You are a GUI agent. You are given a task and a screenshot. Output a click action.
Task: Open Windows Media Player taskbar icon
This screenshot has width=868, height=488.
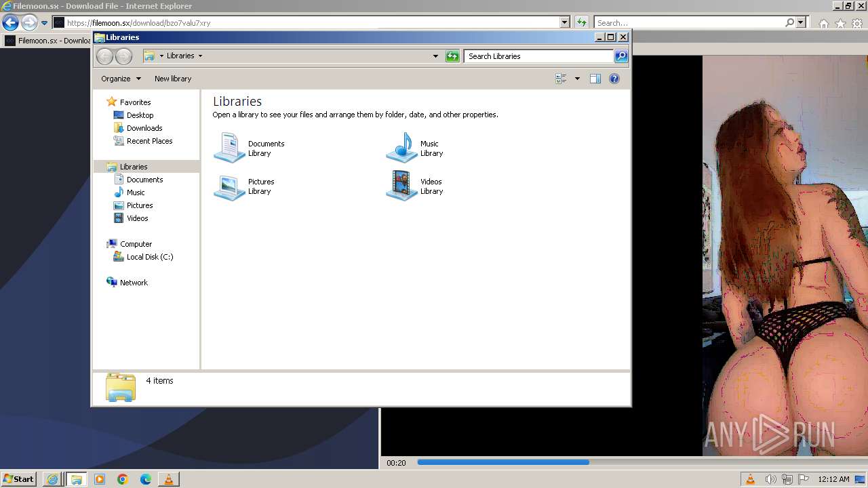(x=100, y=479)
